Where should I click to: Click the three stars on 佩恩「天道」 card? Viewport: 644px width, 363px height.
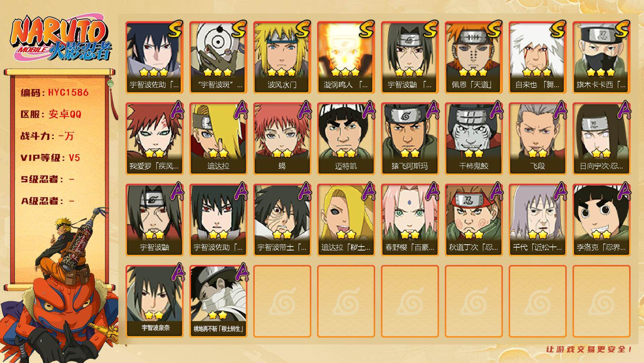[x=473, y=72]
